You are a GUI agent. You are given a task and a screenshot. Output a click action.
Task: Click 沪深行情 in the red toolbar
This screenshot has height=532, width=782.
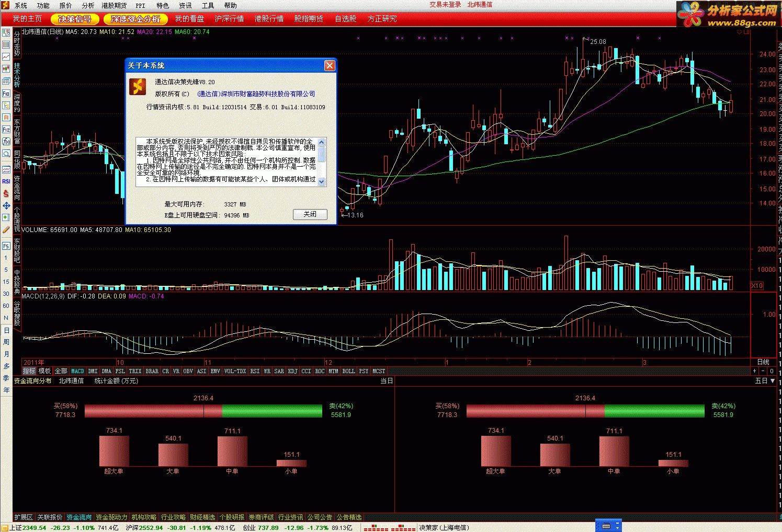229,19
